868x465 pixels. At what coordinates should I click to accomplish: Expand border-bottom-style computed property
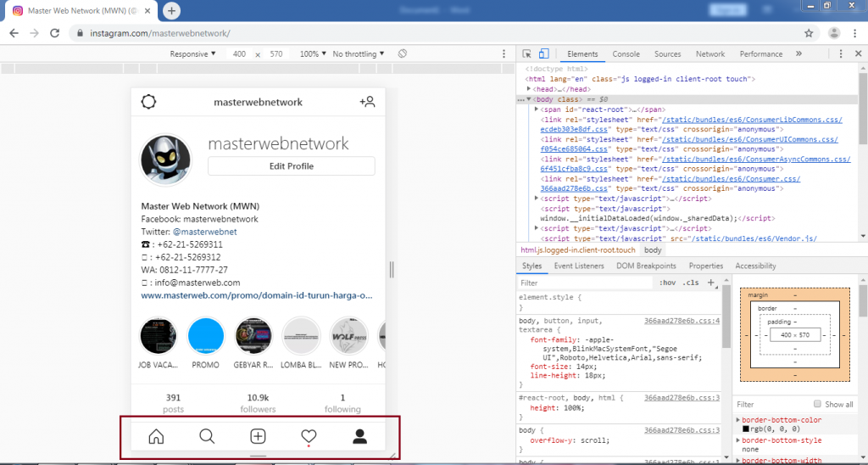(x=738, y=440)
